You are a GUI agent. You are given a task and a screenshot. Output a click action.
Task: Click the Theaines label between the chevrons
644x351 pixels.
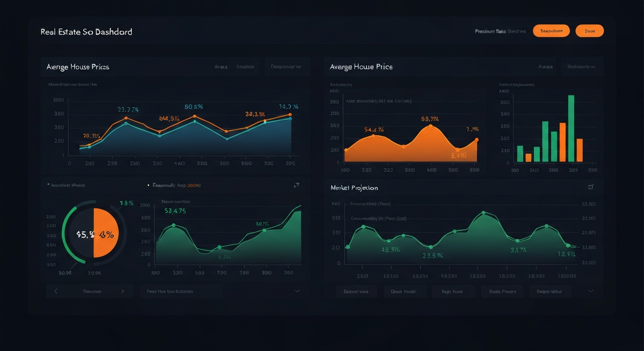(92, 291)
